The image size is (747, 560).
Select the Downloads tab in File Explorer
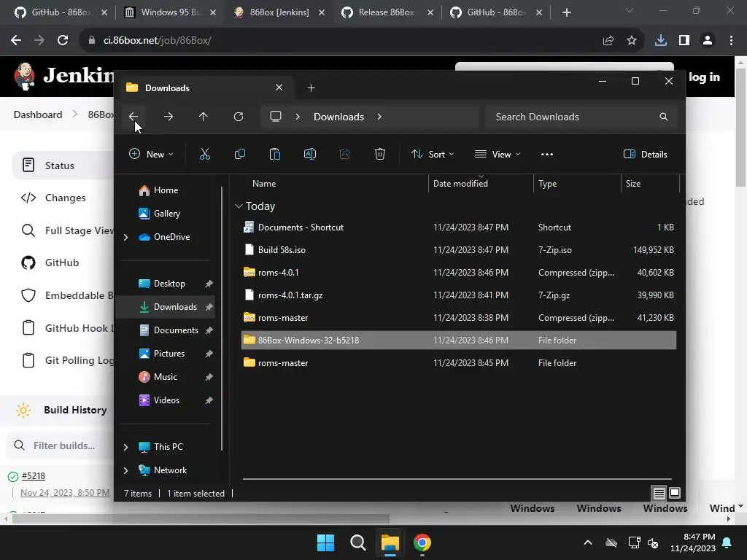tap(204, 87)
